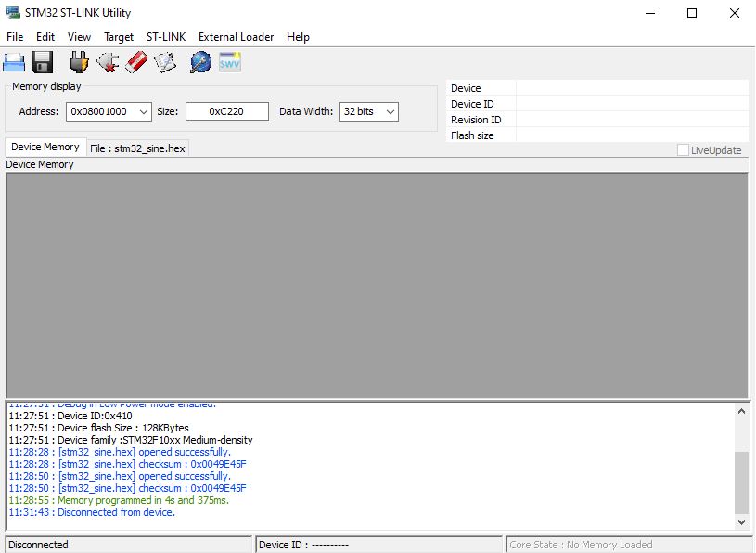
Task: Click the log scrollbar down arrow
Action: click(x=741, y=522)
